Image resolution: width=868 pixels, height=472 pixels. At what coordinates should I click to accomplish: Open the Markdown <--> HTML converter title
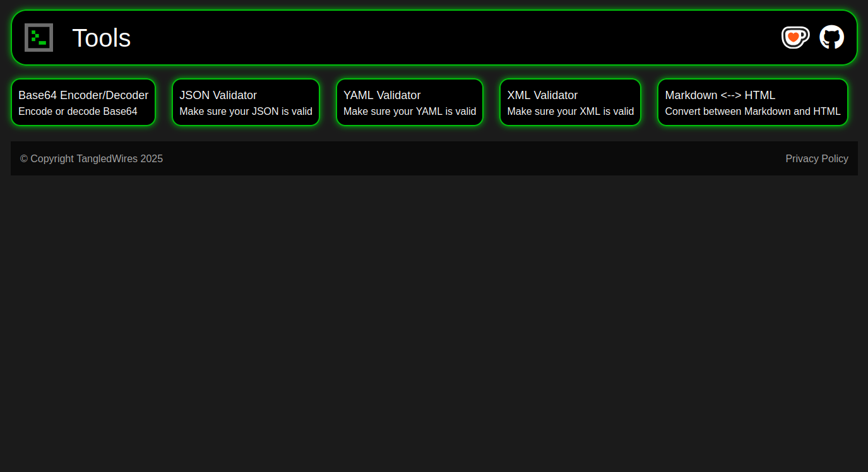(720, 95)
